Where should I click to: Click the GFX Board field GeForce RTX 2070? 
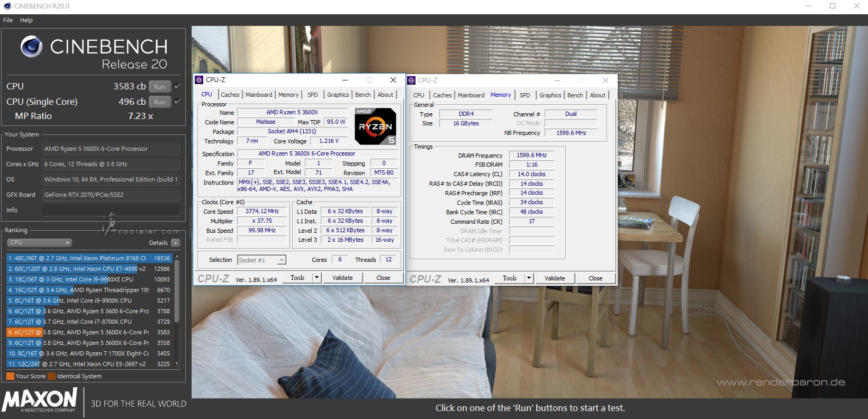111,195
